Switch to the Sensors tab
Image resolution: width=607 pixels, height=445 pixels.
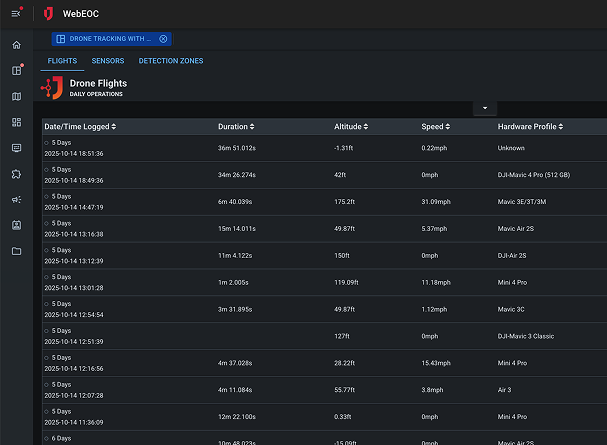click(108, 61)
